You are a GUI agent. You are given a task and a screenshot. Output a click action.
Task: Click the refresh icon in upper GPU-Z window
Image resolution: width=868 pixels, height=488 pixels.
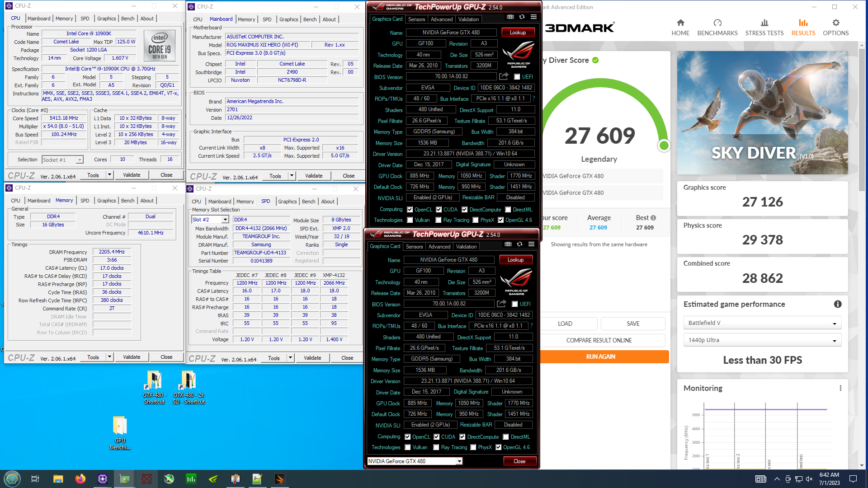(522, 17)
